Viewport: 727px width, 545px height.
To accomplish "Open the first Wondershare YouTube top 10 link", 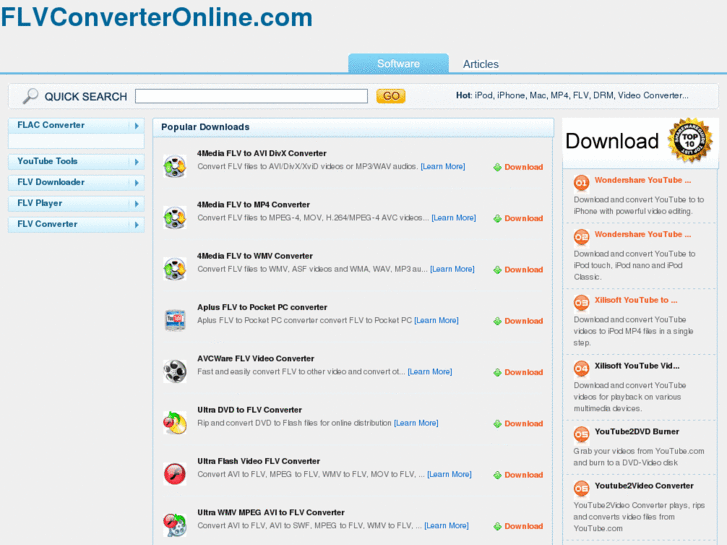I will coord(643,180).
